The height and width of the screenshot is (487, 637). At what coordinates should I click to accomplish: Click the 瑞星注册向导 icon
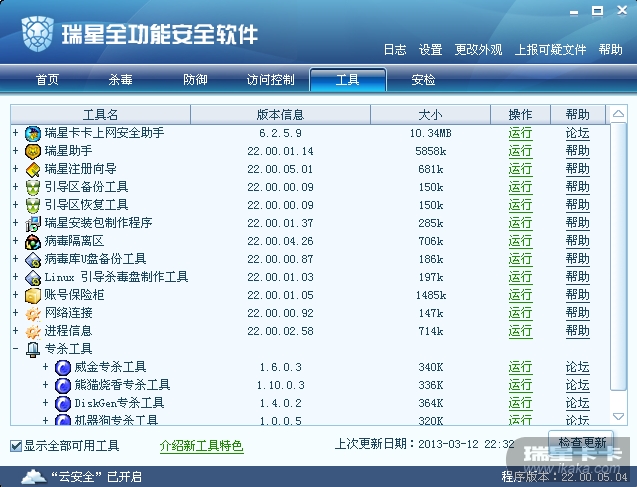pos(33,169)
